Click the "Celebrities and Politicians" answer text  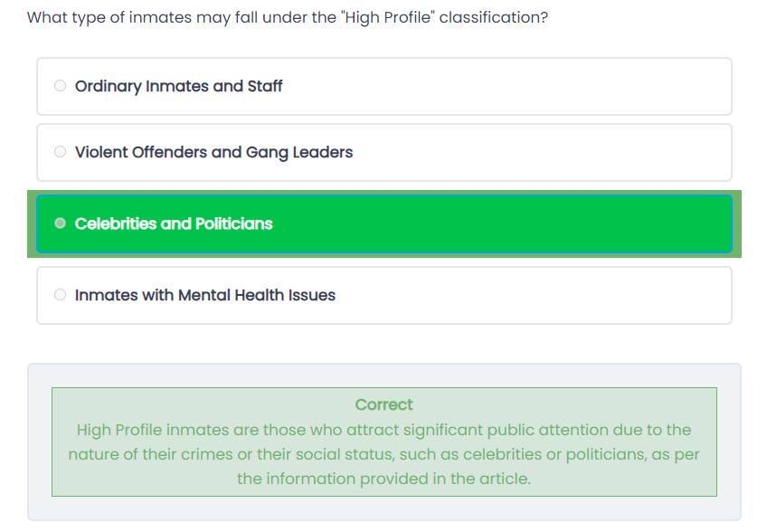coord(174,223)
